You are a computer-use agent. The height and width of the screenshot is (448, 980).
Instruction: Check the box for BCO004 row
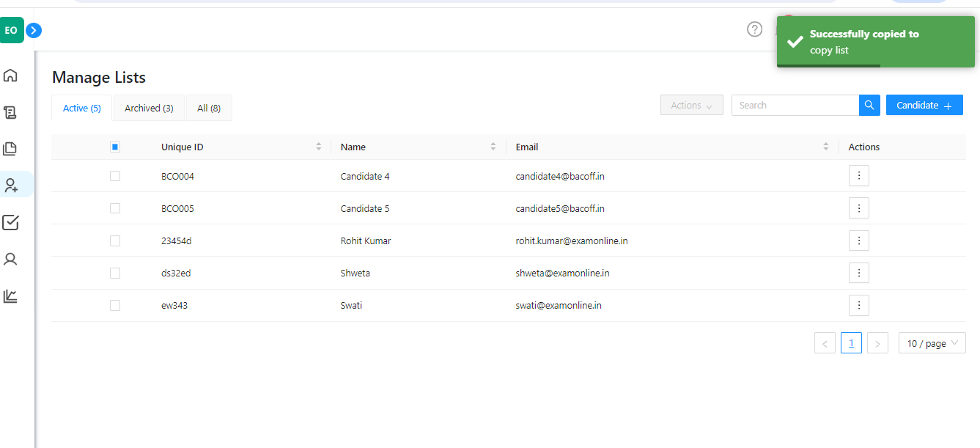pos(115,176)
